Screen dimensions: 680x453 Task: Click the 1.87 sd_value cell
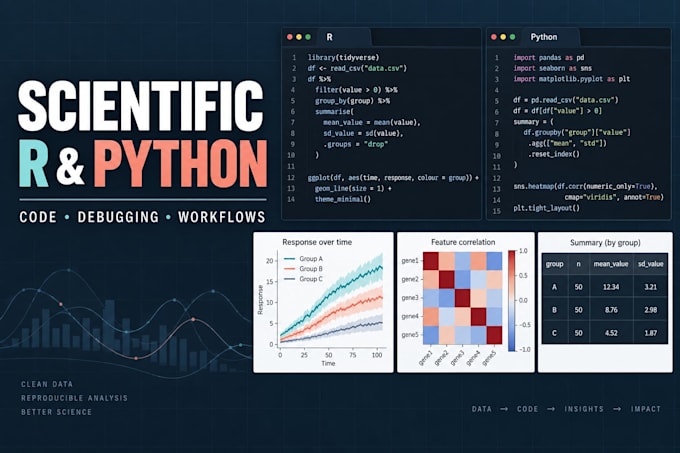651,333
